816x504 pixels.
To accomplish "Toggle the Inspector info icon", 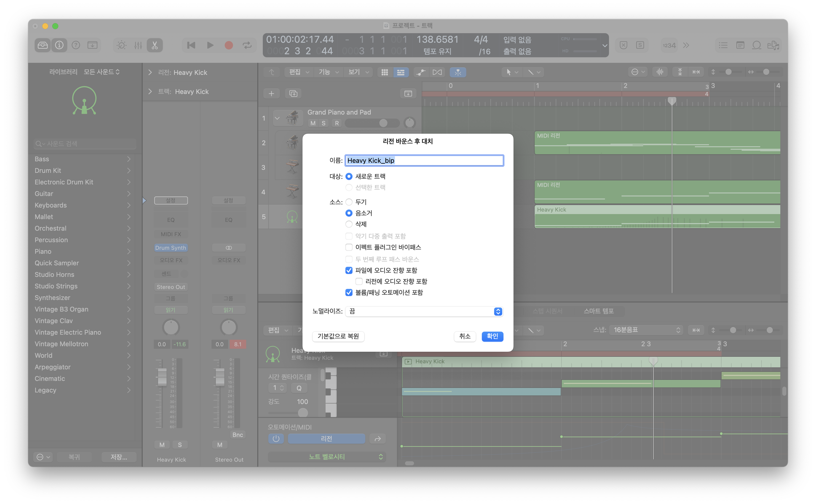I will (59, 45).
